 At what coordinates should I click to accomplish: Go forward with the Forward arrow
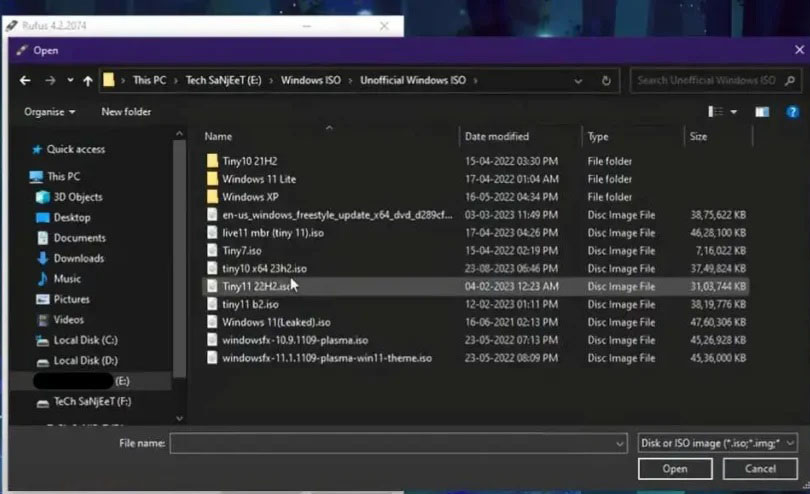pos(50,80)
